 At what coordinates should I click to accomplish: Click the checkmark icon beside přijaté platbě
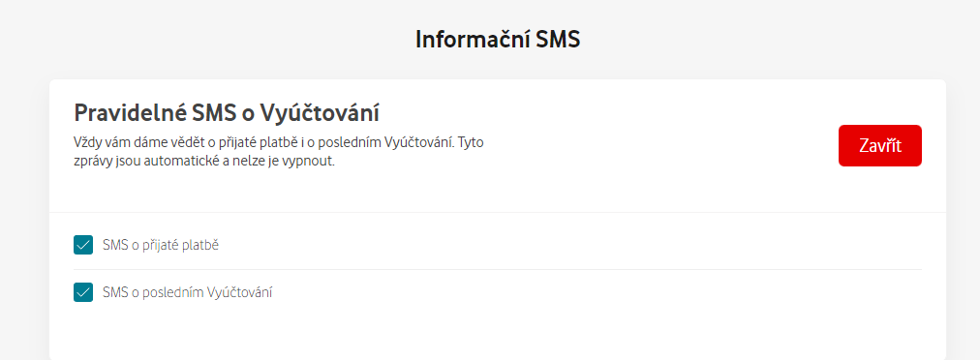[83, 245]
